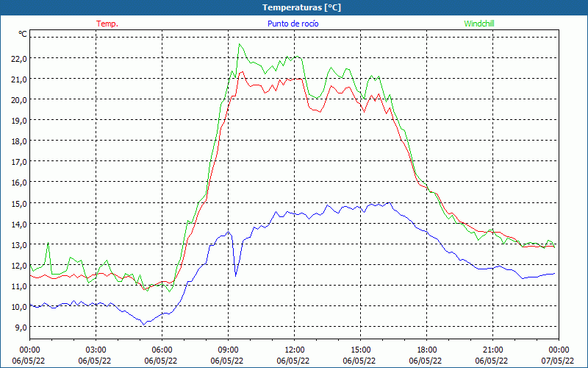The image size is (588, 368).
Task: Click the '21,0' y-axis value
Action: coord(20,79)
